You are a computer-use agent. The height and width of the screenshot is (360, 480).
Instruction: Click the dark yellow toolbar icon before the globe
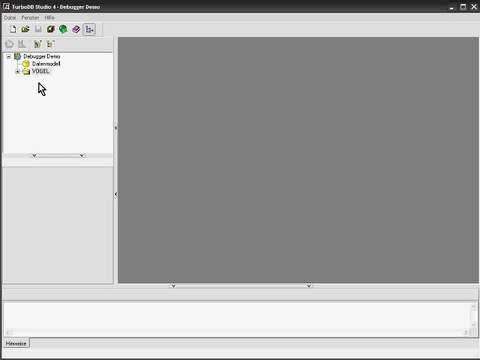point(51,29)
